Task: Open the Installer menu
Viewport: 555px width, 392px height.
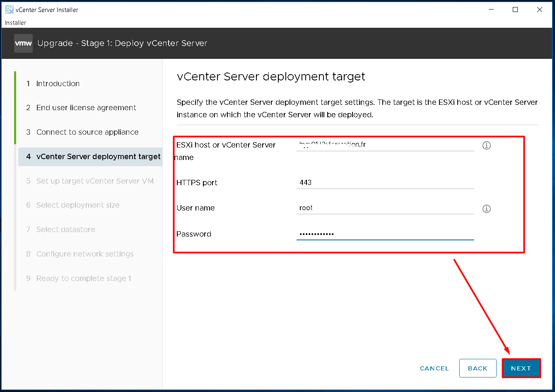Action: [x=16, y=23]
